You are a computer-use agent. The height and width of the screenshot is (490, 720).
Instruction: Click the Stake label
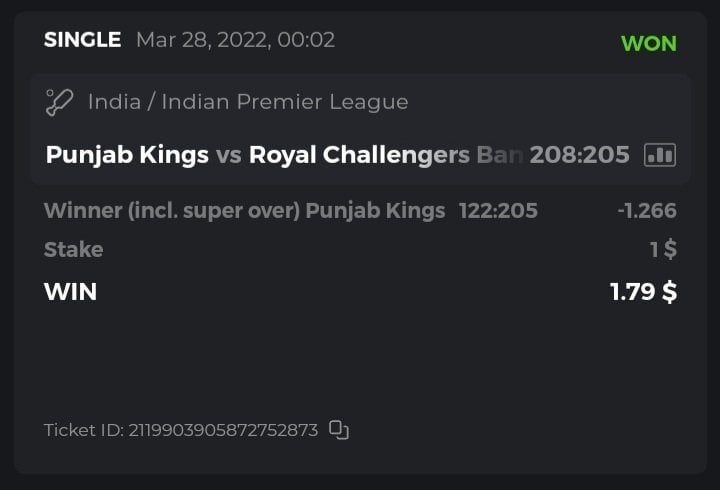pos(73,249)
